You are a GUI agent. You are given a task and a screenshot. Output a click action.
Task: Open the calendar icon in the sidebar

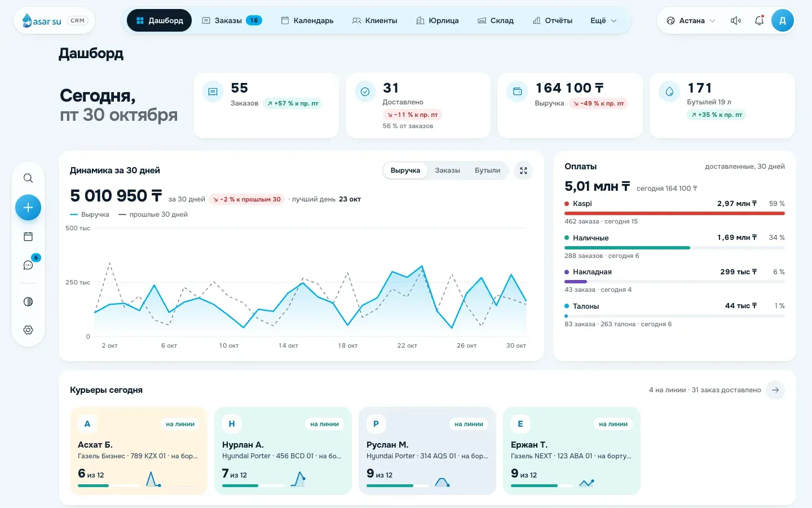tap(28, 237)
